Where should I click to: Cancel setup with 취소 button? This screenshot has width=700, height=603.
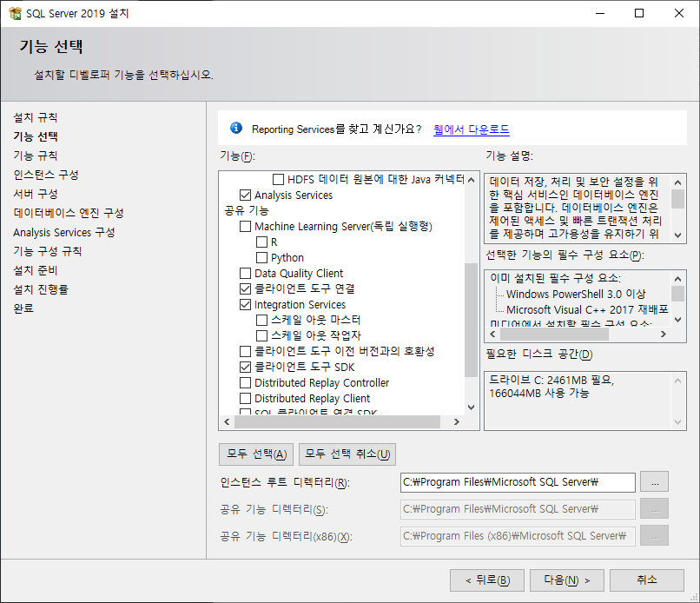pyautogui.click(x=647, y=580)
